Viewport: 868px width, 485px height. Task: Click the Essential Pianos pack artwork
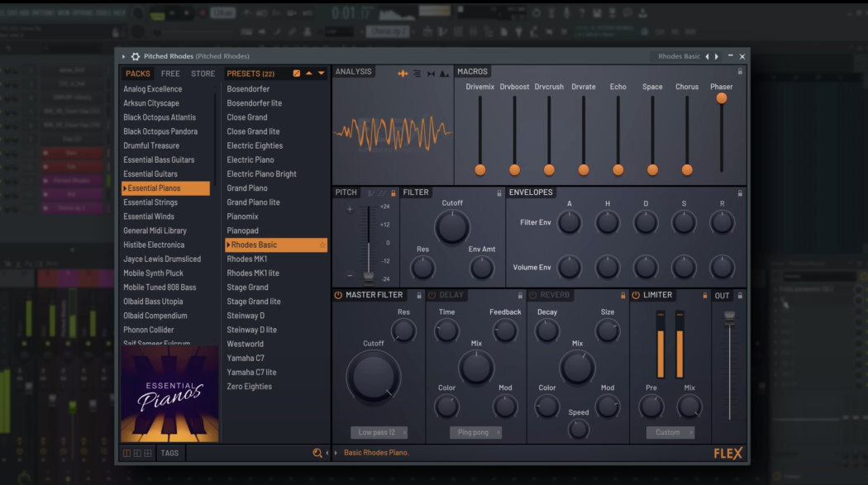(170, 394)
